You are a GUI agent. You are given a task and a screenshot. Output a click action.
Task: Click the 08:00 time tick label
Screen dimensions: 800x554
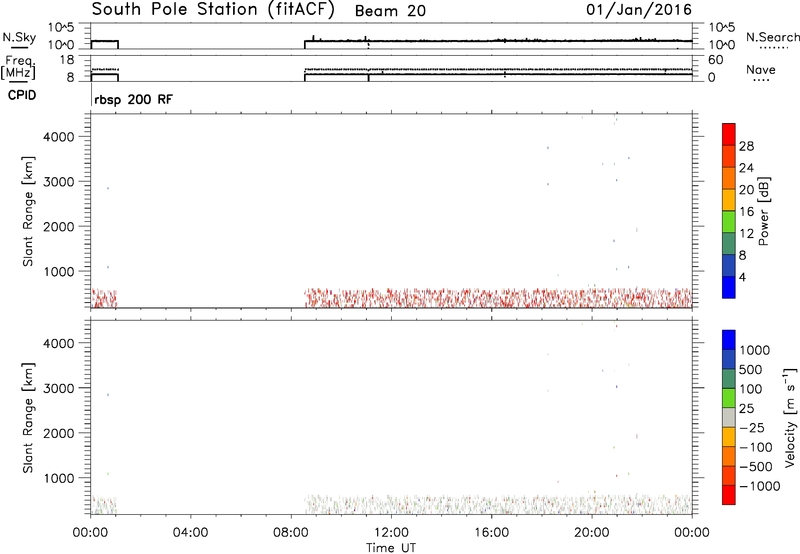coord(291,533)
